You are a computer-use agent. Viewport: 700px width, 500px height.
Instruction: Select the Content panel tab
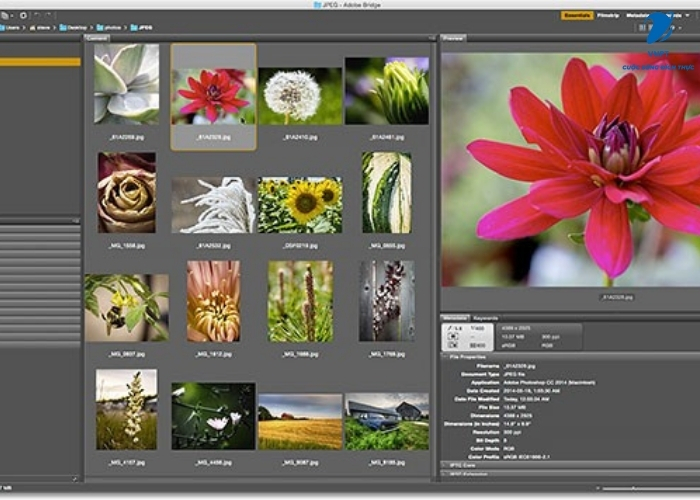point(97,38)
